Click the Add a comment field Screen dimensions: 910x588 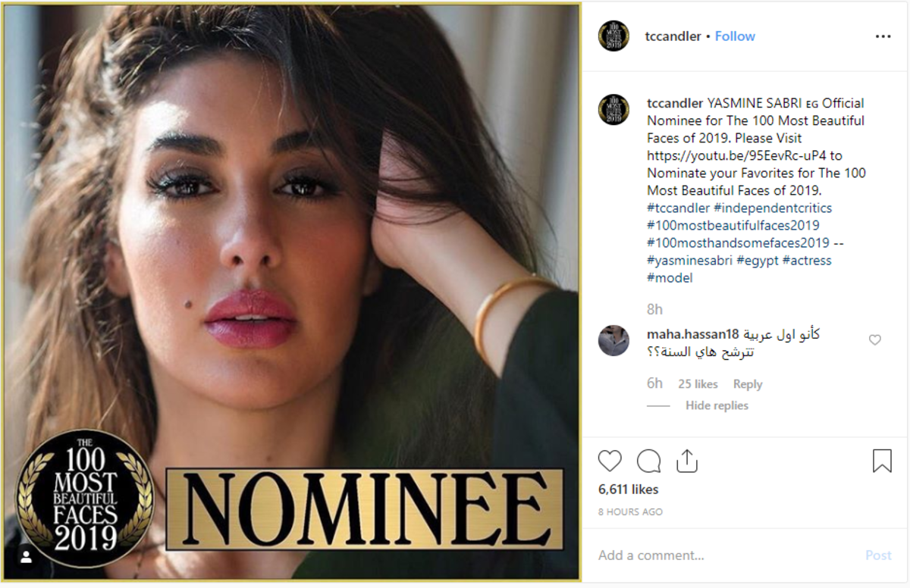click(728, 555)
